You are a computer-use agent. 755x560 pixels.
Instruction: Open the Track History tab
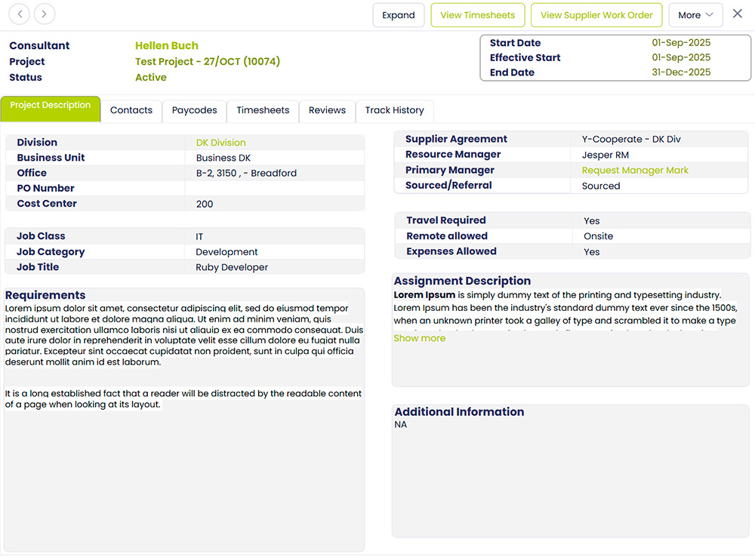(x=394, y=110)
